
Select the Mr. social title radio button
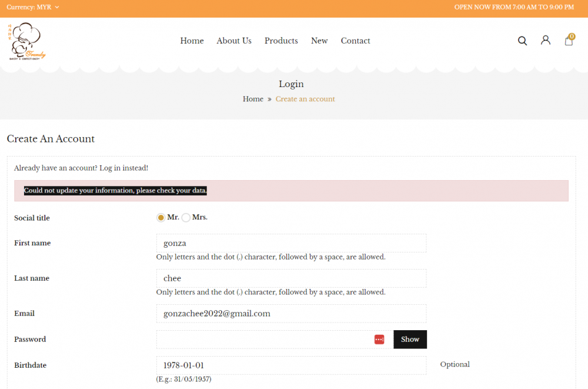click(x=161, y=217)
